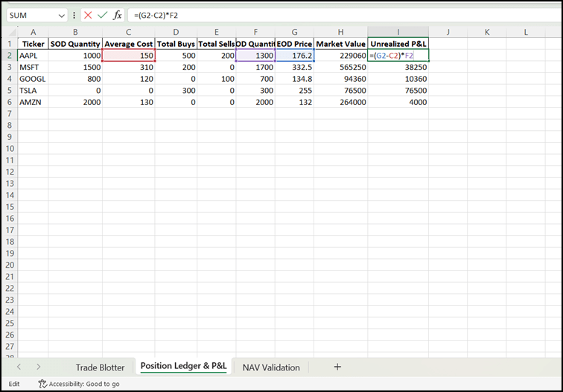
Task: Click the SOD Quantity header cell
Action: (x=75, y=44)
